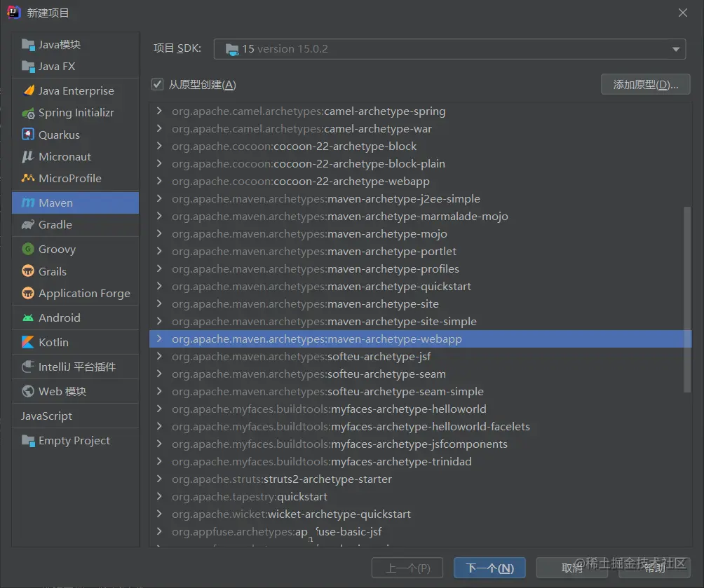Click the MicroProfile icon

28,178
